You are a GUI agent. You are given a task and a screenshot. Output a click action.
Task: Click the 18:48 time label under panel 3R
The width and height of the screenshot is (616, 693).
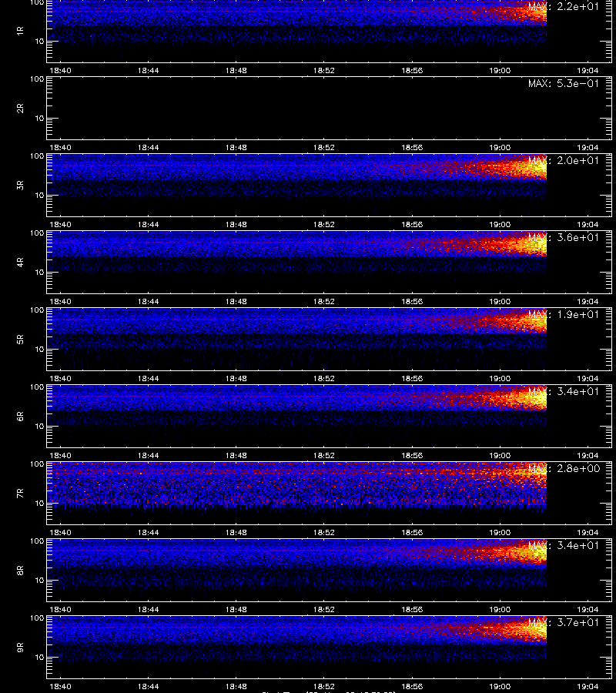tap(236, 225)
